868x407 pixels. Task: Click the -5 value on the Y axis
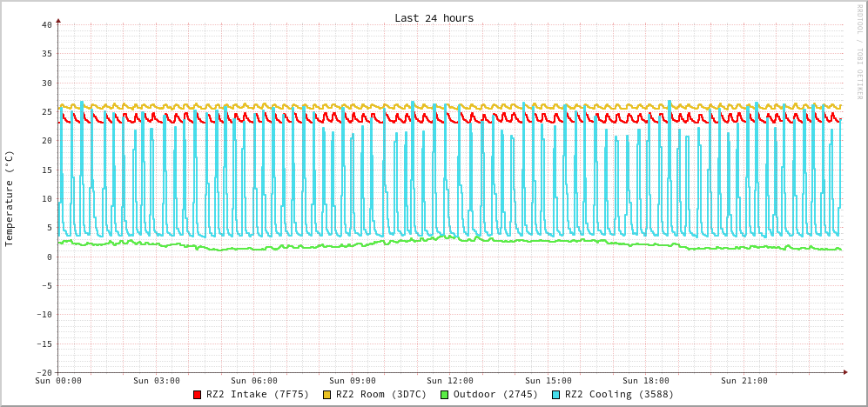46,286
